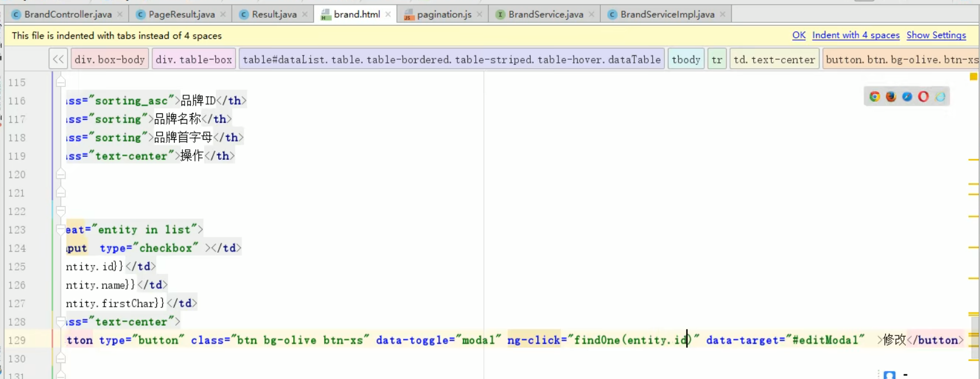Open Show Settings link
This screenshot has width=980, height=379.
(936, 35)
